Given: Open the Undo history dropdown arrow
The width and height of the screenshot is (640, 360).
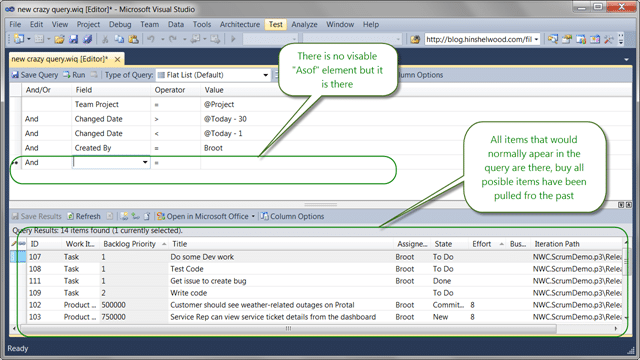Looking at the screenshot, I should click(x=162, y=39).
